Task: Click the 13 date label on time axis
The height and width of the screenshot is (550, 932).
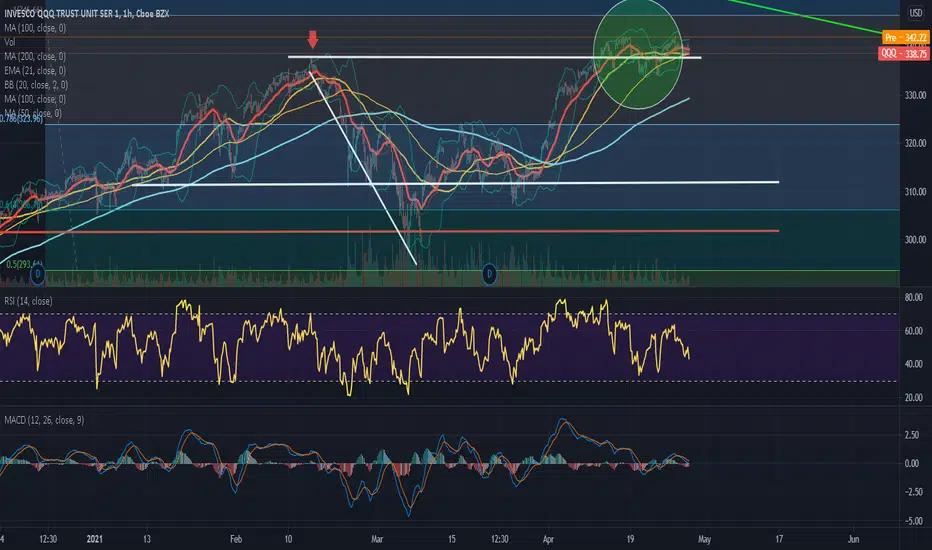Action: tap(147, 539)
